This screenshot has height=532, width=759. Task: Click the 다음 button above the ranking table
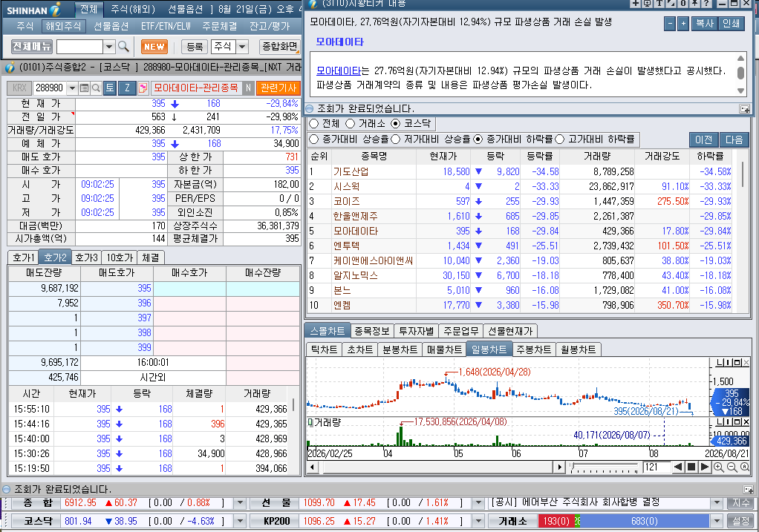(x=734, y=139)
